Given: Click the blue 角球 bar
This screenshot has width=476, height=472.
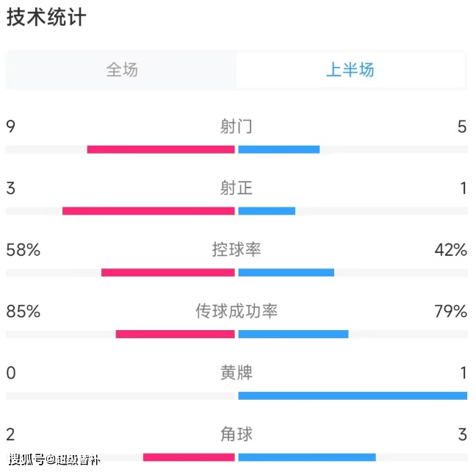Looking at the screenshot, I should point(307,457).
